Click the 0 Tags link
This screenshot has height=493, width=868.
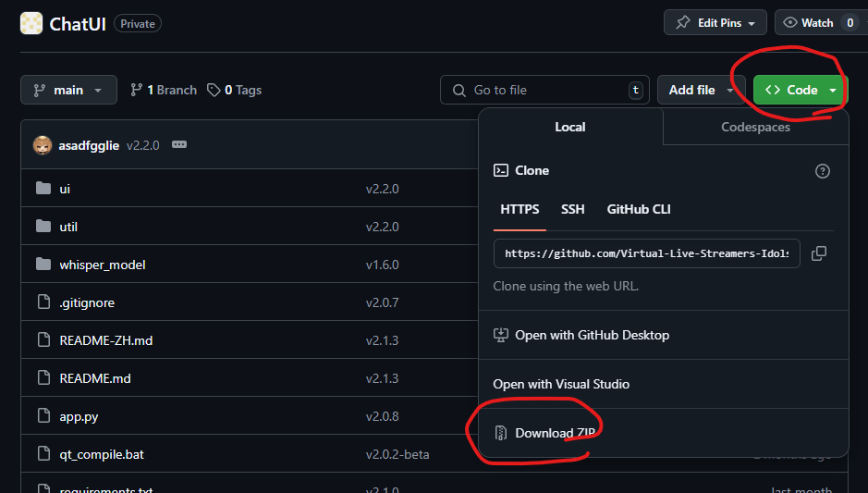(x=235, y=90)
